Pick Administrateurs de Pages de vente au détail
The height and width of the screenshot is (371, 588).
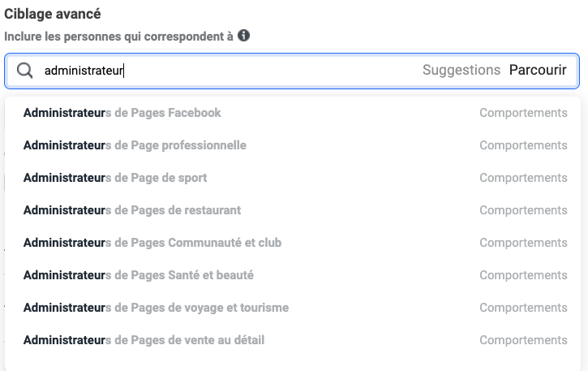pos(144,340)
